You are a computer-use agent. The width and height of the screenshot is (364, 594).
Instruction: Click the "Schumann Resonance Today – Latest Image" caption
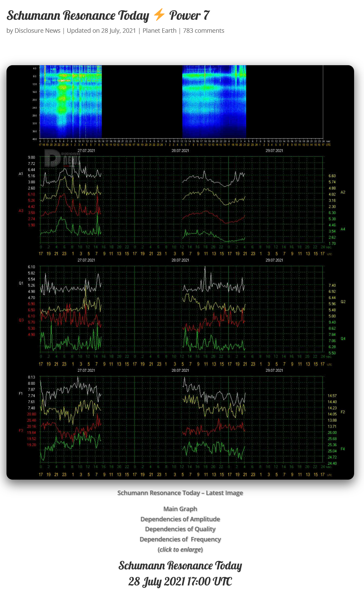click(180, 493)
